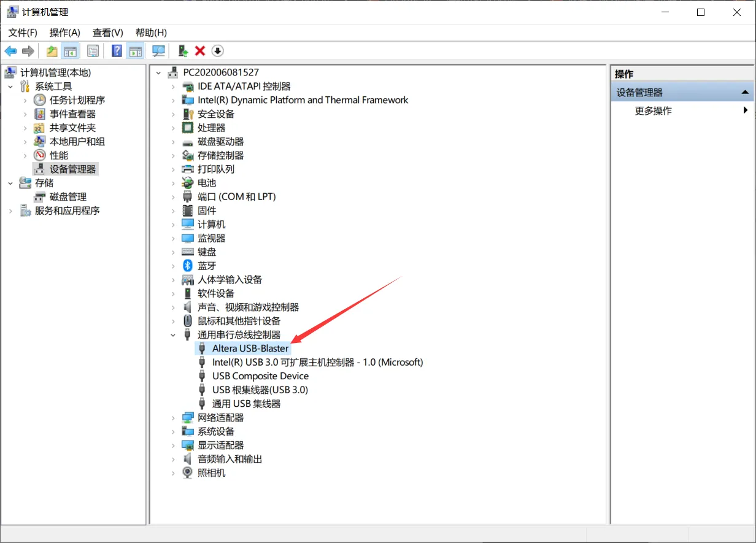The width and height of the screenshot is (756, 543).
Task: Select USB 根集线器(USB 3.0) entry
Action: pyautogui.click(x=260, y=390)
